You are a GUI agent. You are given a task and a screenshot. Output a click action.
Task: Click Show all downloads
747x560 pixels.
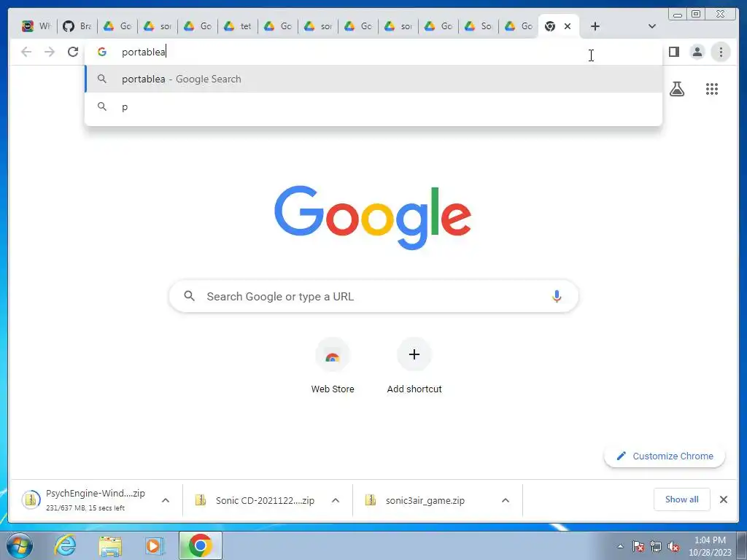pyautogui.click(x=682, y=499)
